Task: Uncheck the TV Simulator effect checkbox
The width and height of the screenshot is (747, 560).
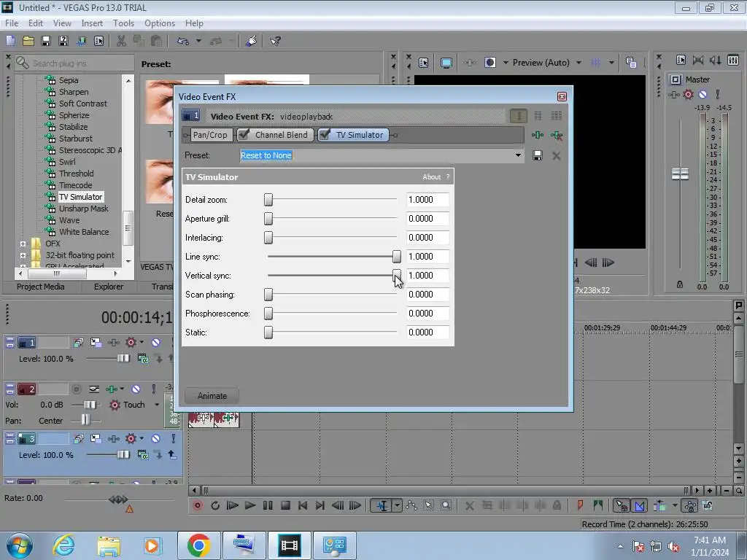Action: coord(325,135)
